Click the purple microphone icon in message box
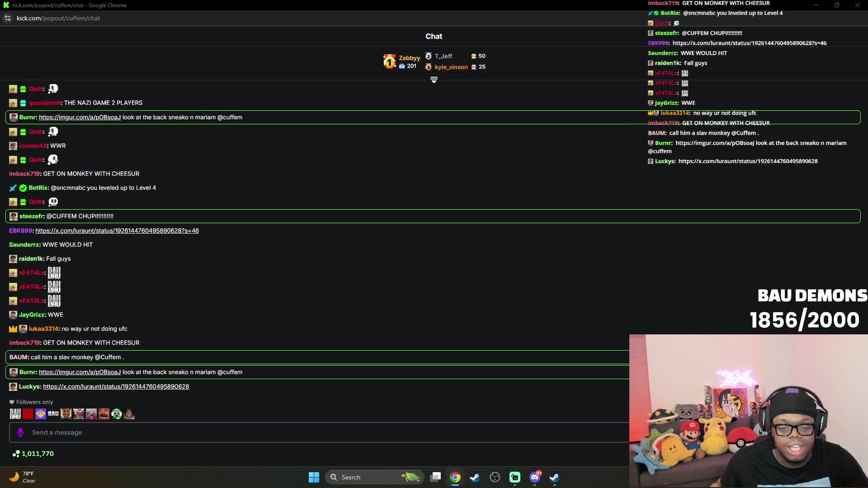 (20, 432)
